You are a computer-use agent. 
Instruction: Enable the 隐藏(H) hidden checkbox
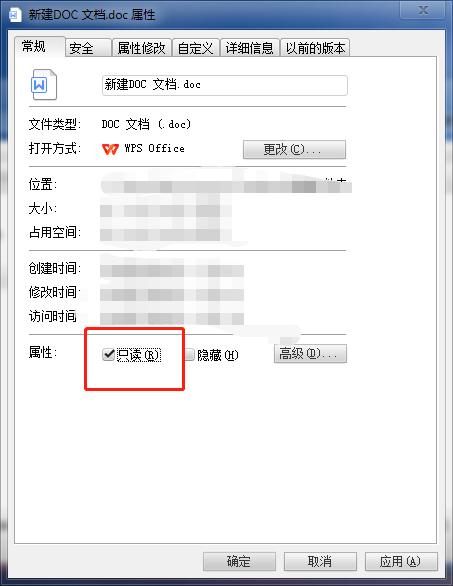click(x=190, y=354)
